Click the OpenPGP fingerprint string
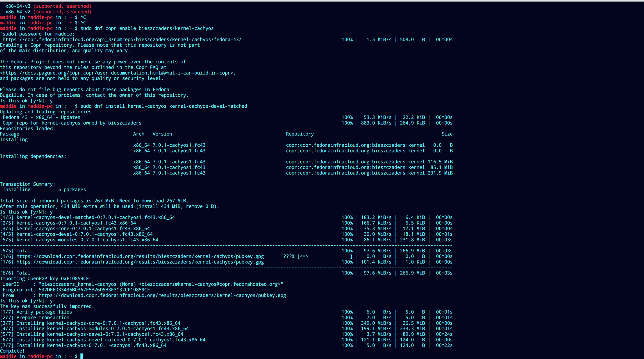This screenshot has width=644, height=359. [x=94, y=290]
